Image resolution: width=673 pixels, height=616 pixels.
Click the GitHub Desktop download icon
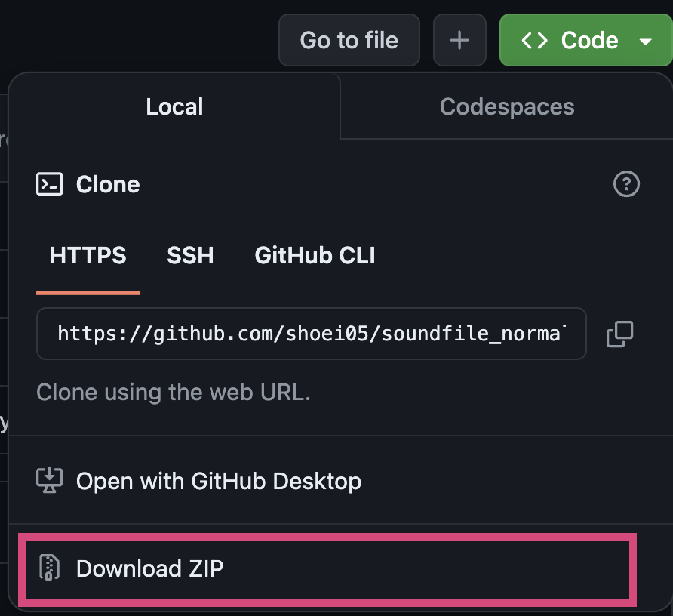coord(50,481)
